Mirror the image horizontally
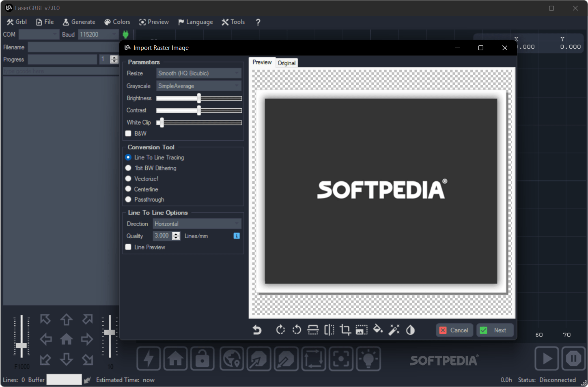The width and height of the screenshot is (588, 387). (x=329, y=330)
